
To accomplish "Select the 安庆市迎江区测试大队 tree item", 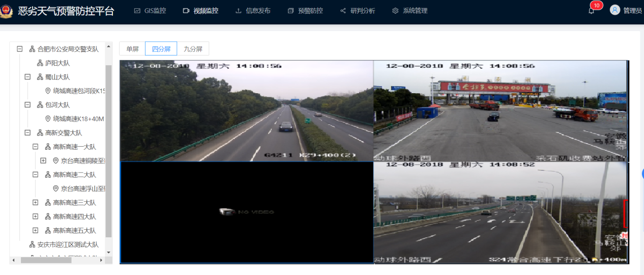I will pyautogui.click(x=68, y=244).
